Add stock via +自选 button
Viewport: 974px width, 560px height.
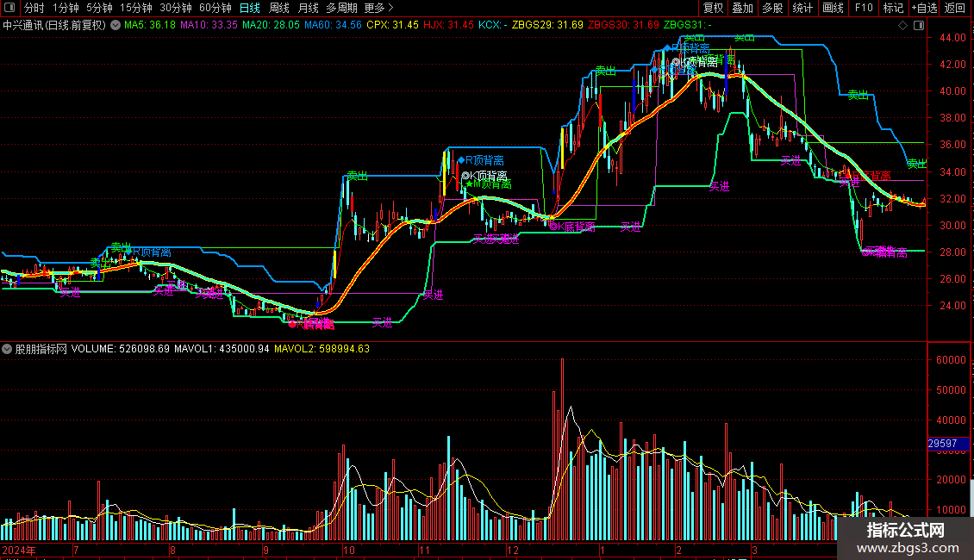(924, 8)
